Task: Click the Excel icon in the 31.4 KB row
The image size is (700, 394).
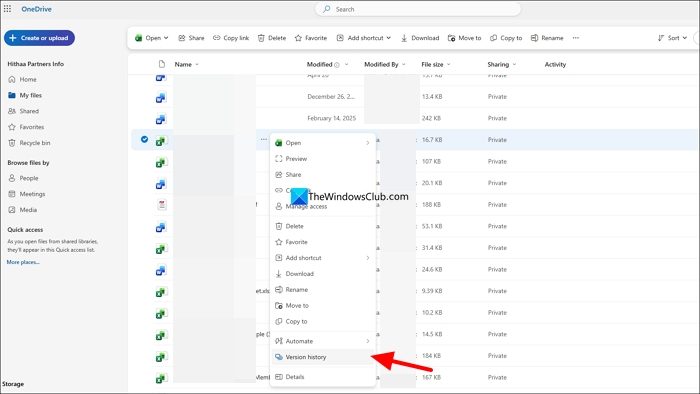Action: (161, 249)
